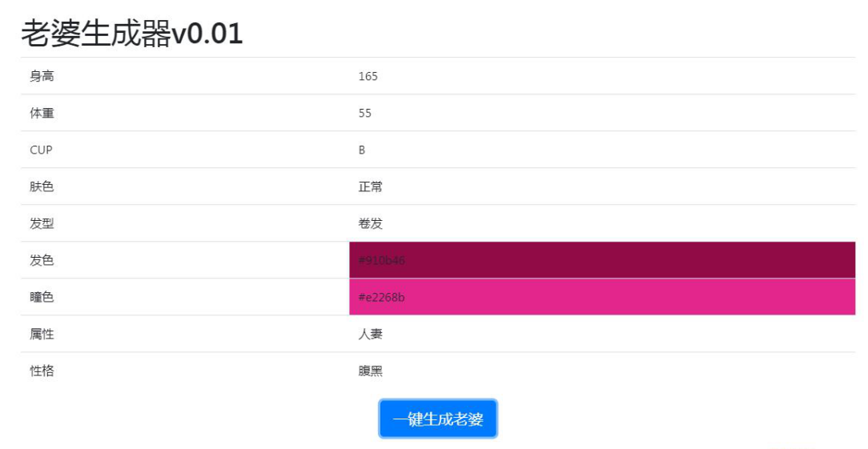Click the 发型 row label
Image resolution: width=868 pixels, height=449 pixels.
point(42,224)
